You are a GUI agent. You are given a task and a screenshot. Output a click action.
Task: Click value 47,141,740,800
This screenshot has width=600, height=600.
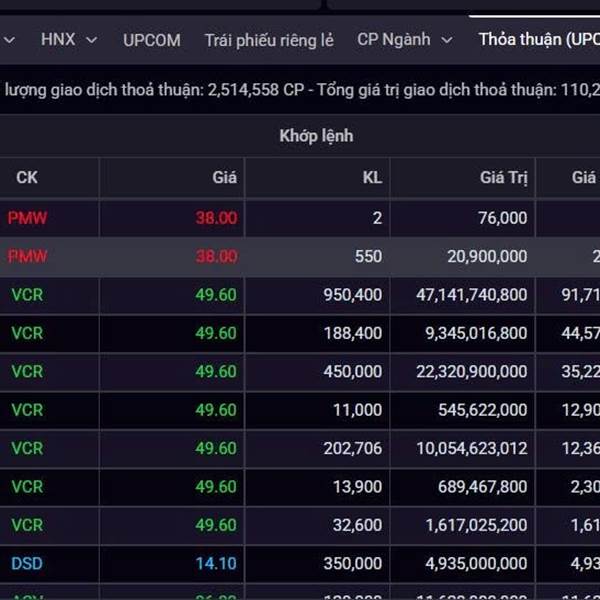472,295
